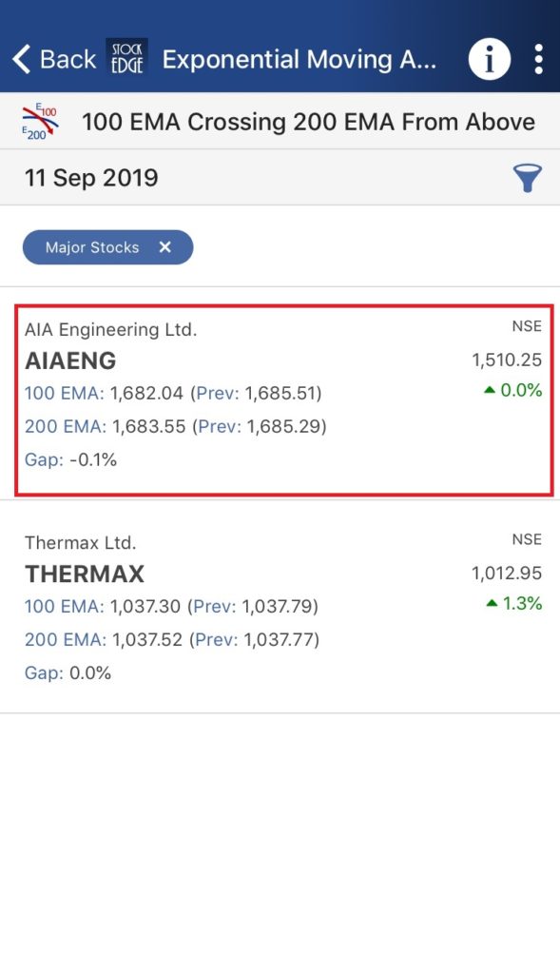Toggle the Major Stocks filter
Image resolution: width=560 pixels, height=974 pixels.
[x=92, y=247]
